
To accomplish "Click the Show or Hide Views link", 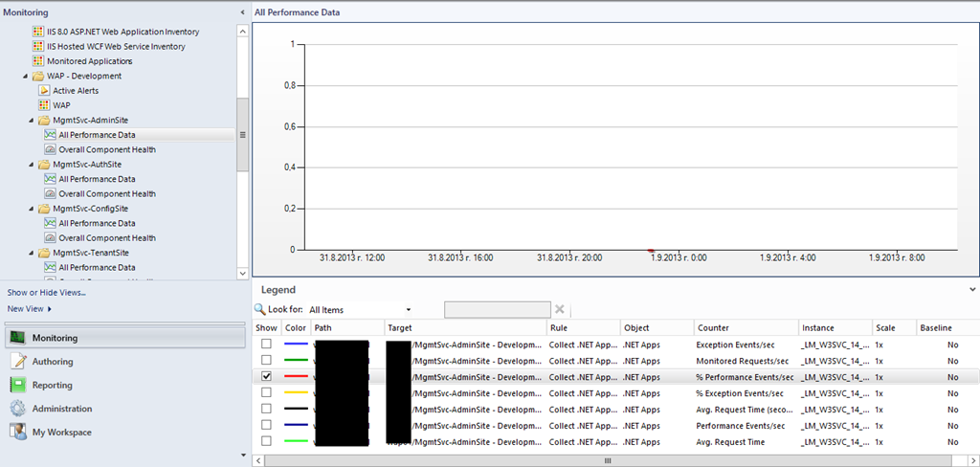I will click(46, 292).
